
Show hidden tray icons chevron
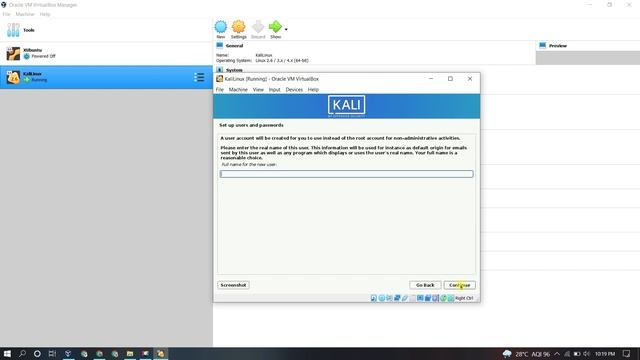[557, 353]
